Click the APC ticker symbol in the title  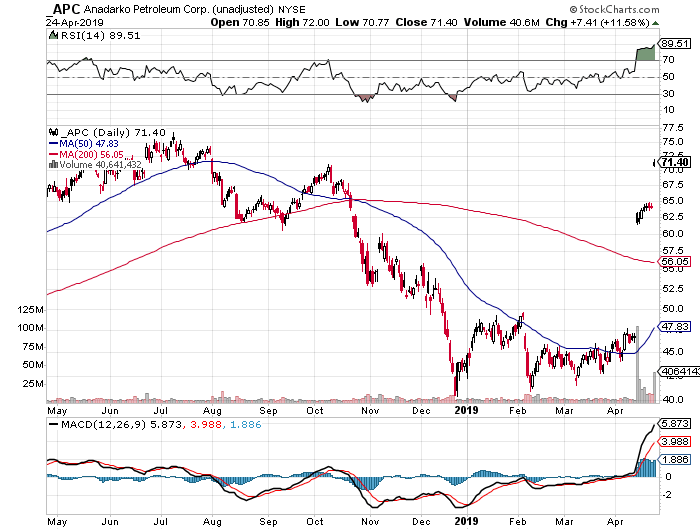click(64, 8)
